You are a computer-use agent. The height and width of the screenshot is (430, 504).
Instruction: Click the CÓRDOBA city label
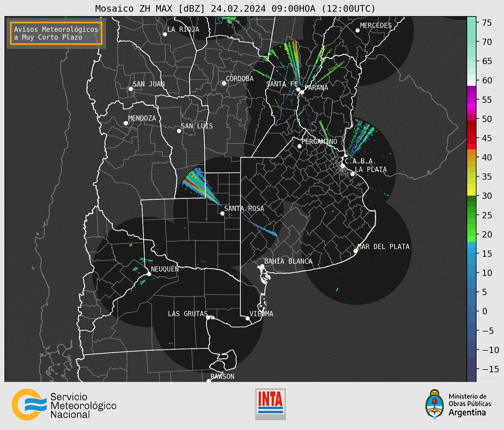point(240,79)
